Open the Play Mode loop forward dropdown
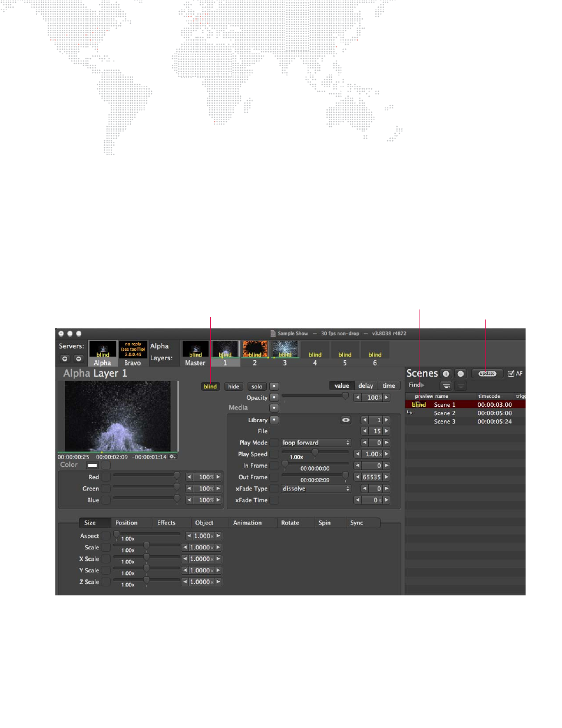This screenshot has width=562, height=728. [316, 443]
